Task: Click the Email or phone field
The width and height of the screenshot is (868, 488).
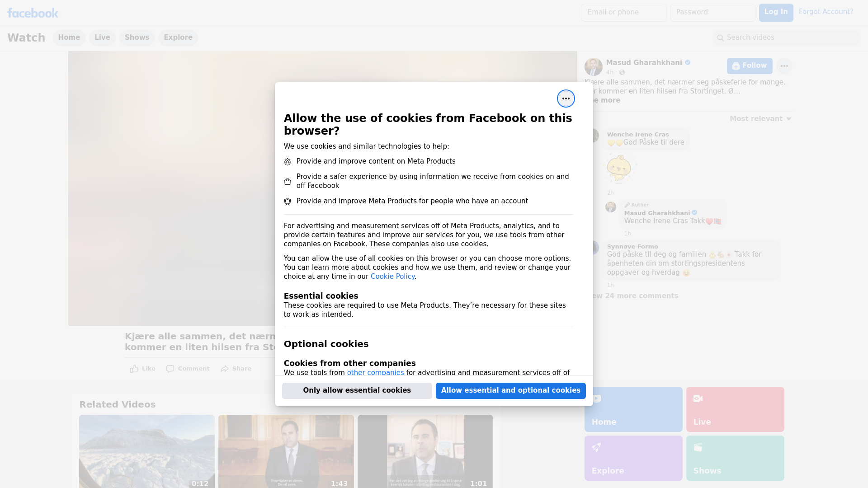Action: pos(624,13)
